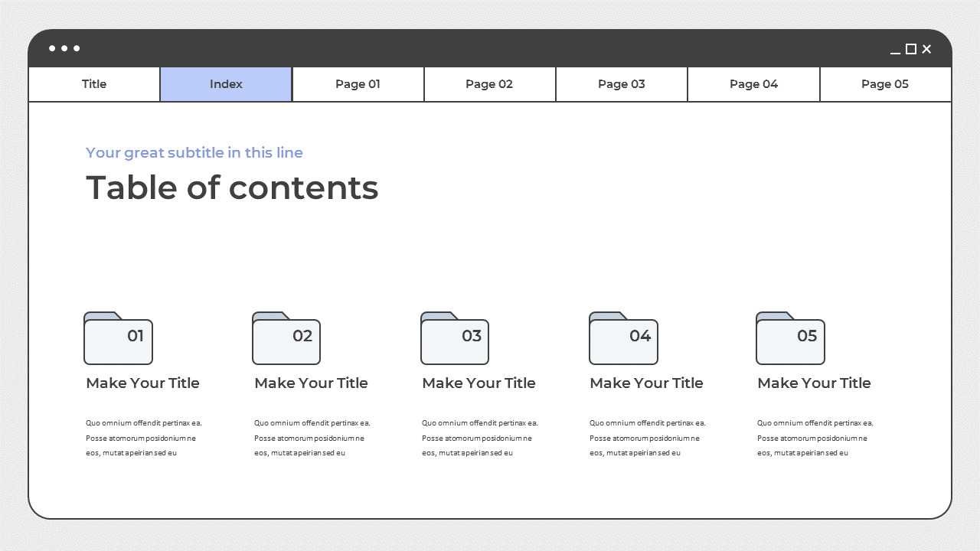Click the maximize square icon
This screenshot has height=551, width=980.
coord(910,49)
